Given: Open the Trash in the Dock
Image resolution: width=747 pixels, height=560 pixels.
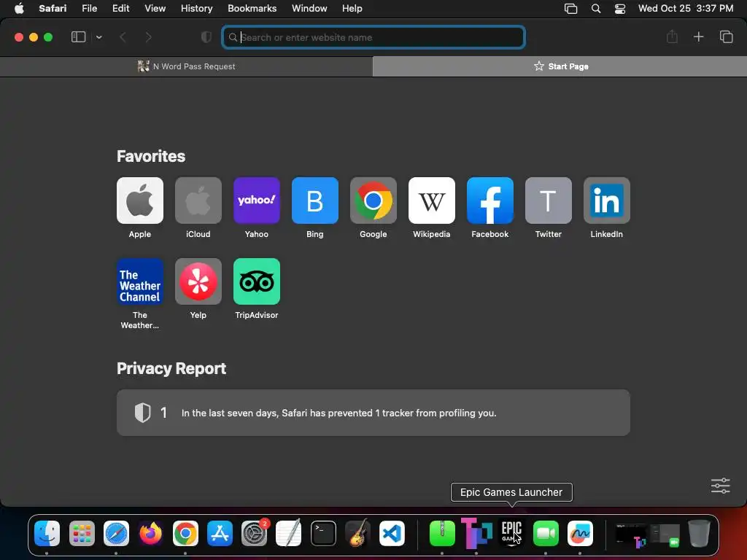Looking at the screenshot, I should [699, 533].
